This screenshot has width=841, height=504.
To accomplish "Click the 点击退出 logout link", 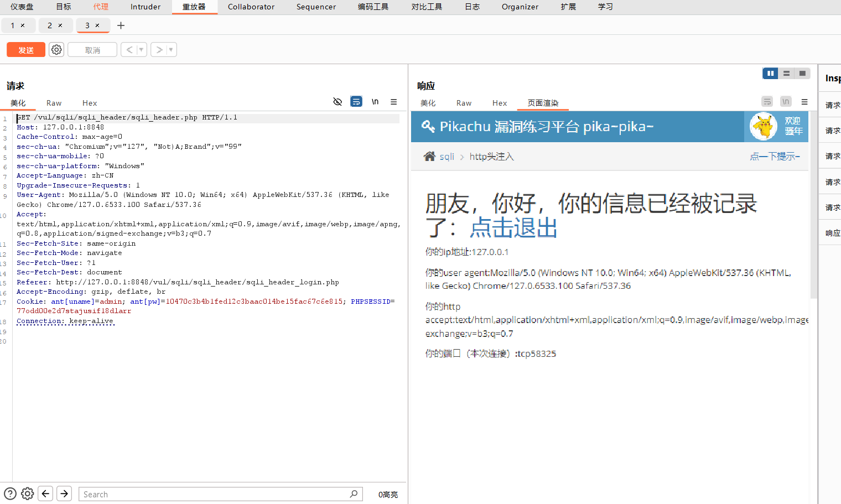I will tap(513, 227).
